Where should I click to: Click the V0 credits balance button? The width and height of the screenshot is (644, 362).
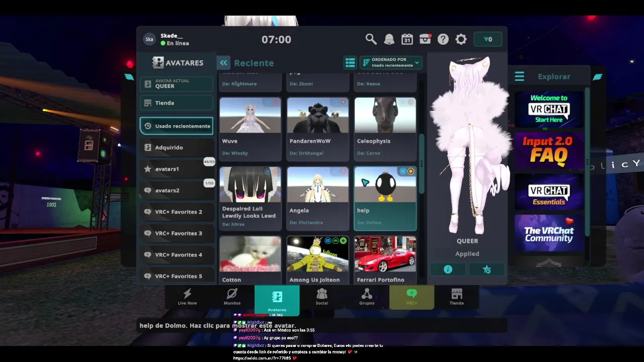(x=488, y=39)
